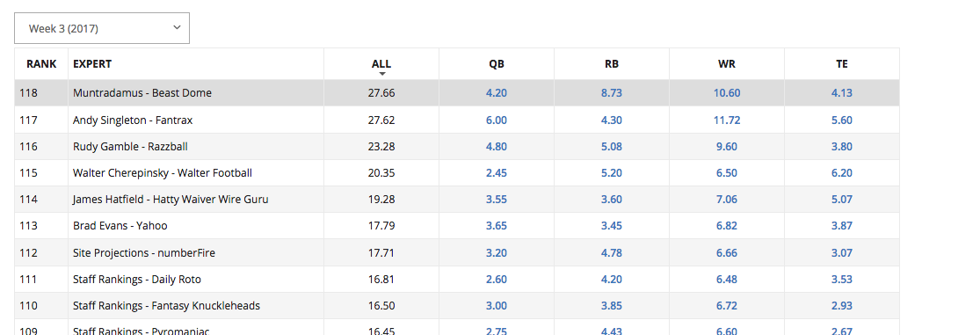Click the dropdown chevron beside Week 3
The image size is (980, 335).
177,27
